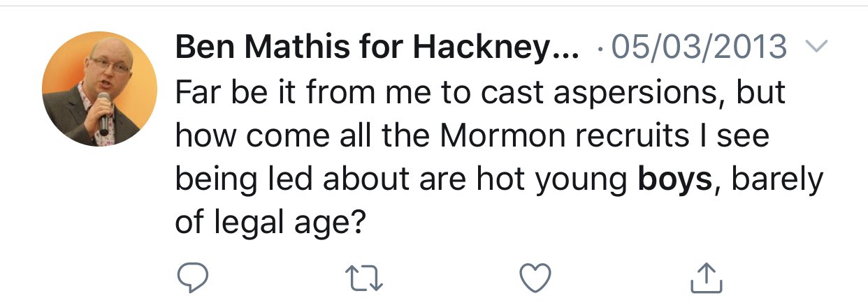Open Ben Mathis's profile picture
Screen dimensions: 868x305
point(99,89)
